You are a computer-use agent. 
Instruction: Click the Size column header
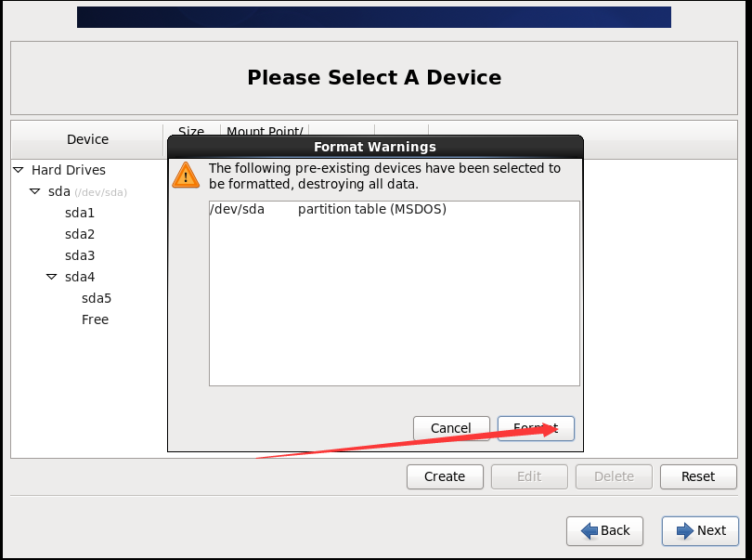(x=191, y=131)
